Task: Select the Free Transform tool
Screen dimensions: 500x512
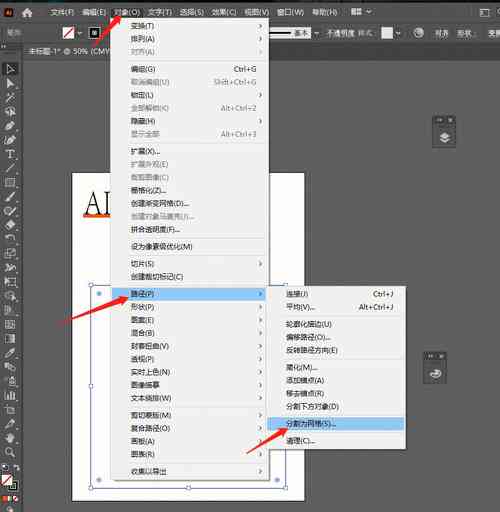Action: click(10, 282)
